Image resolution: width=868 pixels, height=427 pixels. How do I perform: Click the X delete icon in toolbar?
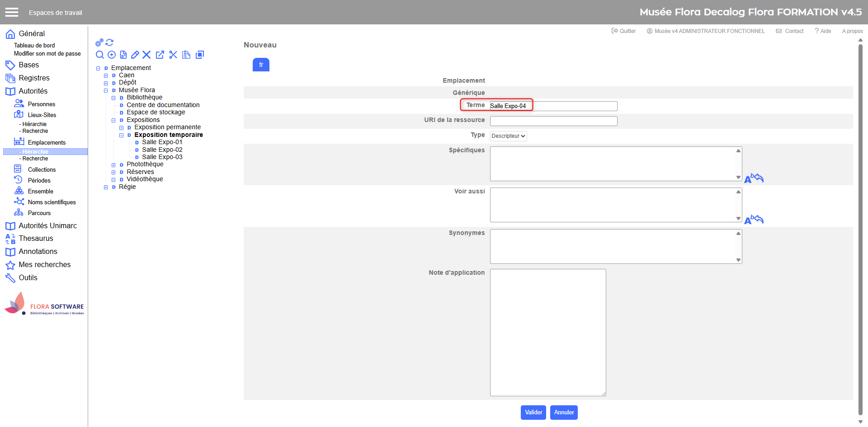(146, 55)
